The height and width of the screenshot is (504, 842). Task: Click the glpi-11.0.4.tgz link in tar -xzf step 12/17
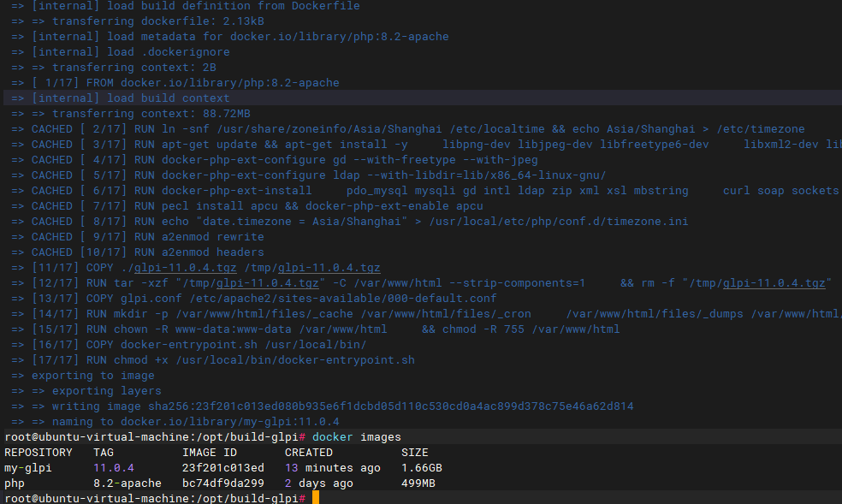point(268,283)
